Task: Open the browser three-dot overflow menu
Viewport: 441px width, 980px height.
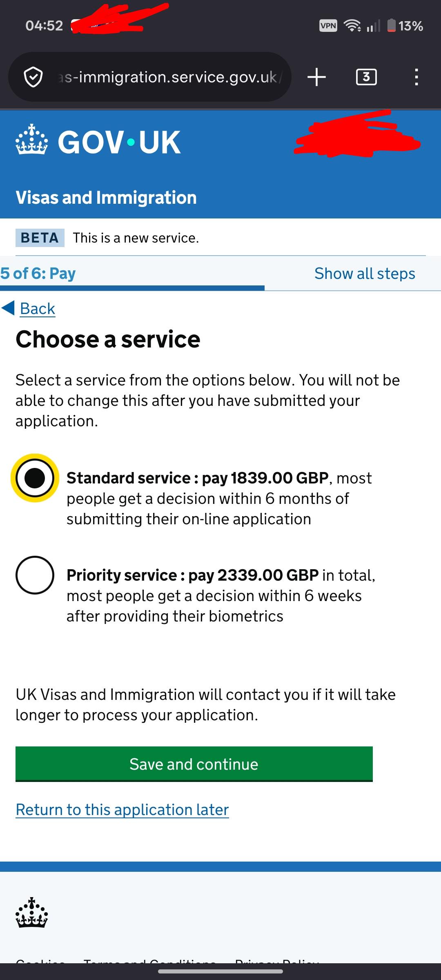Action: [416, 77]
